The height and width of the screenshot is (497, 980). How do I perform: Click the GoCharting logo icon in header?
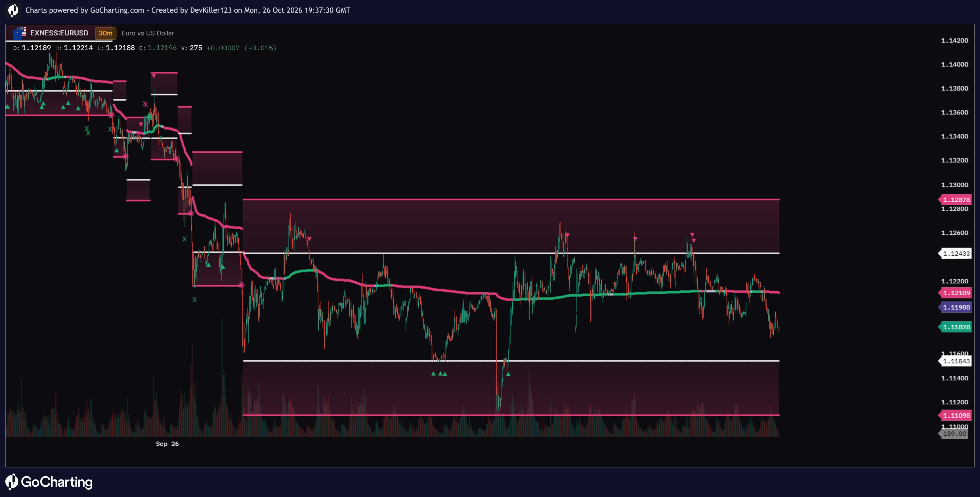point(13,10)
